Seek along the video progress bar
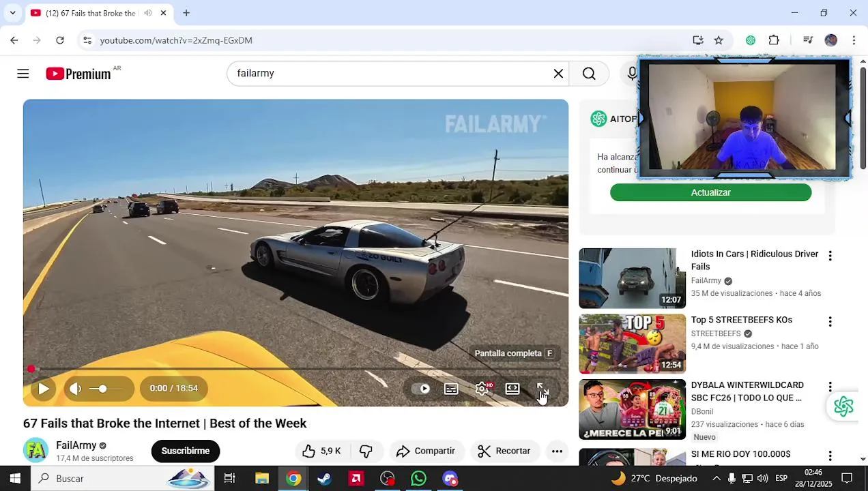The image size is (868, 491). pyautogui.click(x=295, y=369)
